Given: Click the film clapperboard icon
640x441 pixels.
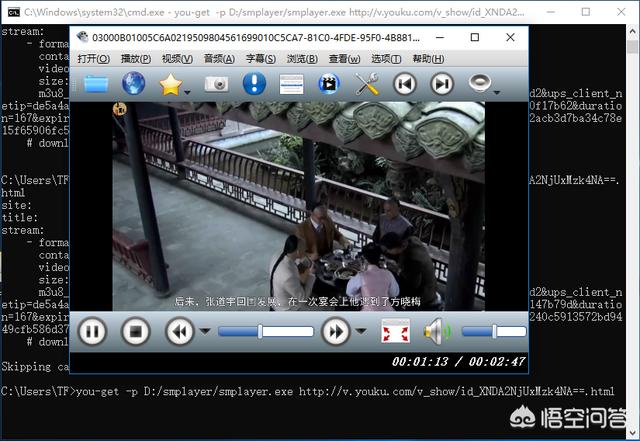Looking at the screenshot, I should coord(329,84).
